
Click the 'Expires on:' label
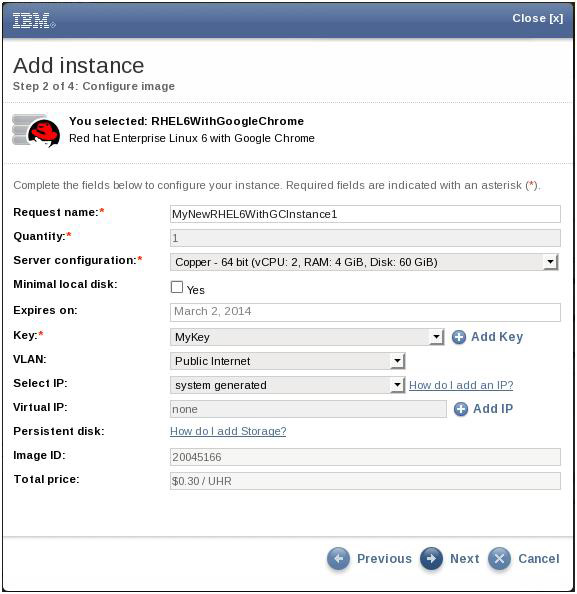point(45,311)
